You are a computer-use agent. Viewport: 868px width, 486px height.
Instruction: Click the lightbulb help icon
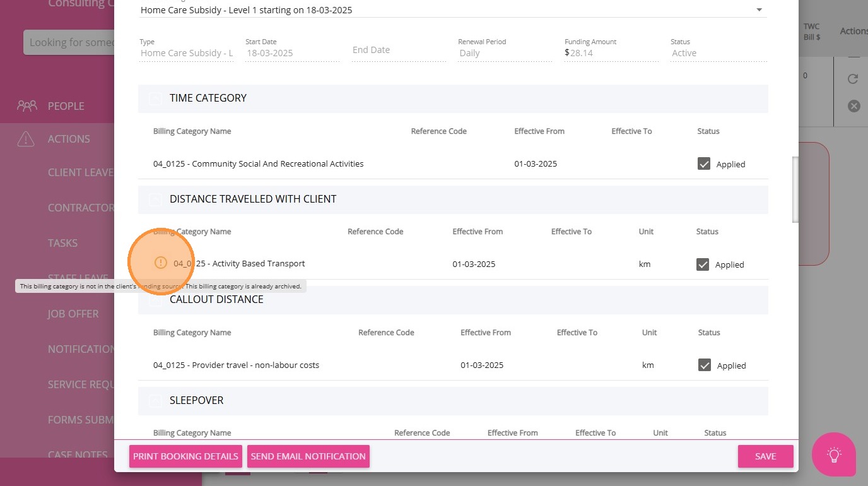[834, 454]
